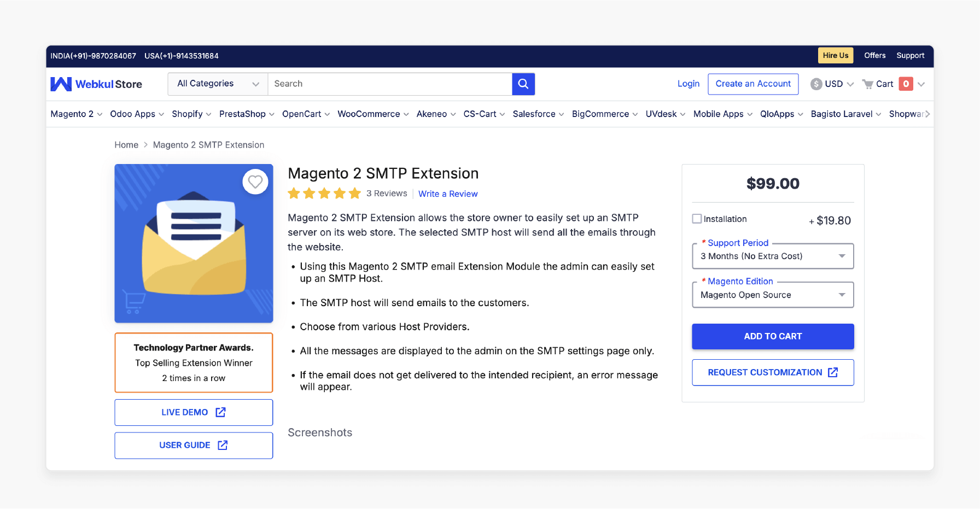Image resolution: width=980 pixels, height=509 pixels.
Task: Expand the Mobile Apps menu
Action: pos(723,114)
